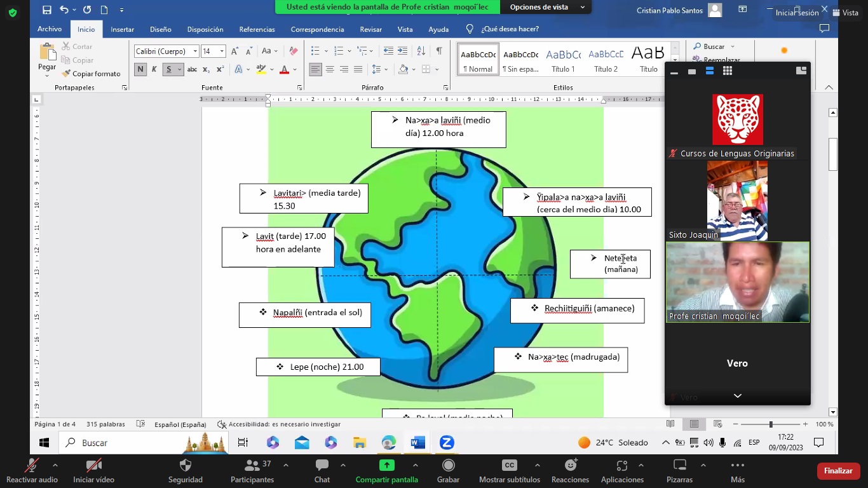Open the Pizarras whiteboard icon
Image resolution: width=868 pixels, height=488 pixels.
tap(679, 466)
